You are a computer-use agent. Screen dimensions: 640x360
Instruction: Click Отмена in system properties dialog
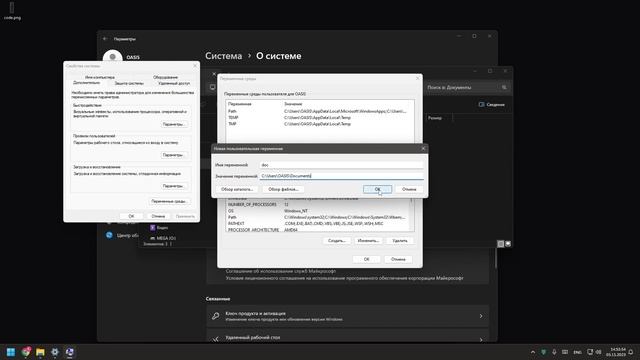tap(158, 216)
